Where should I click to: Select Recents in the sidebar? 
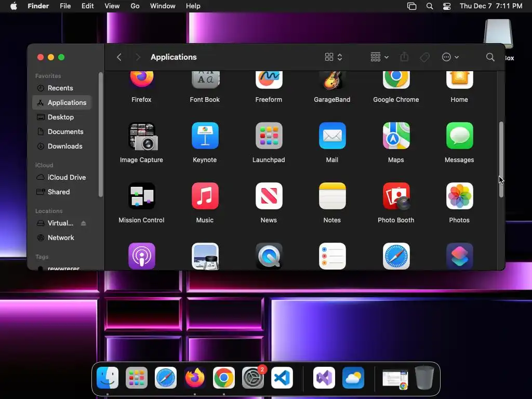[62, 88]
